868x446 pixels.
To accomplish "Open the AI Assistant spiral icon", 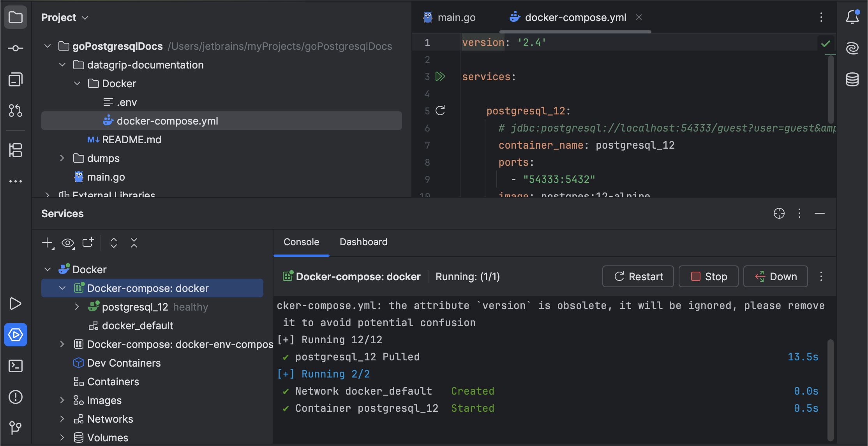I will coord(852,48).
